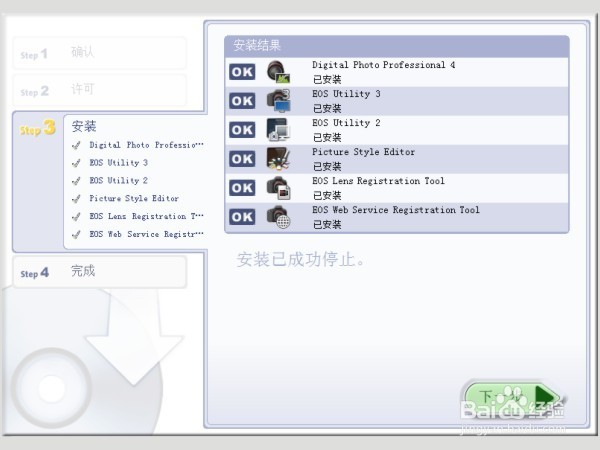Click checkmark beside Picture Style Editor in step list
600x450 pixels.
point(77,199)
